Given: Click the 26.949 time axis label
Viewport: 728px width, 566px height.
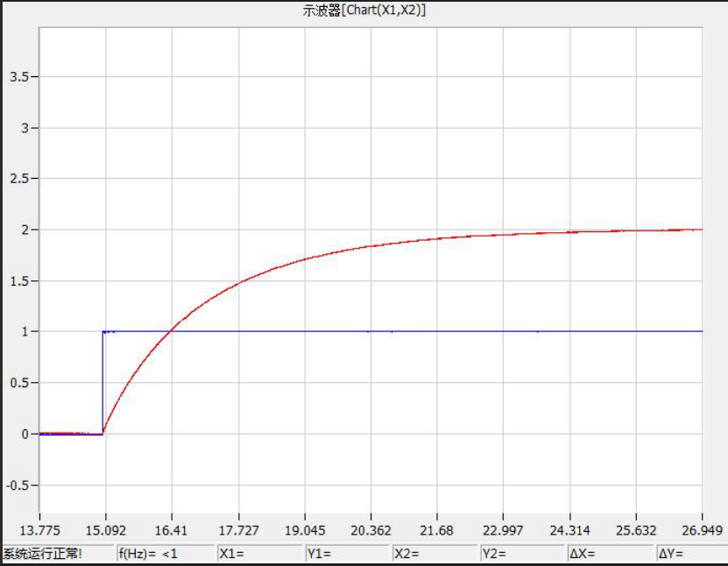Looking at the screenshot, I should pyautogui.click(x=703, y=530).
